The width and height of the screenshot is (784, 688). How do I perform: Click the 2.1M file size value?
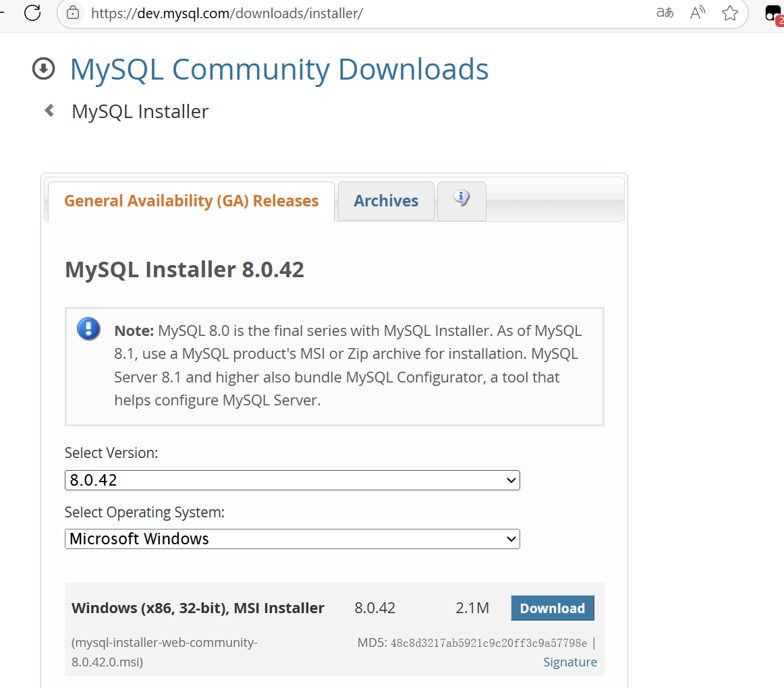click(472, 608)
